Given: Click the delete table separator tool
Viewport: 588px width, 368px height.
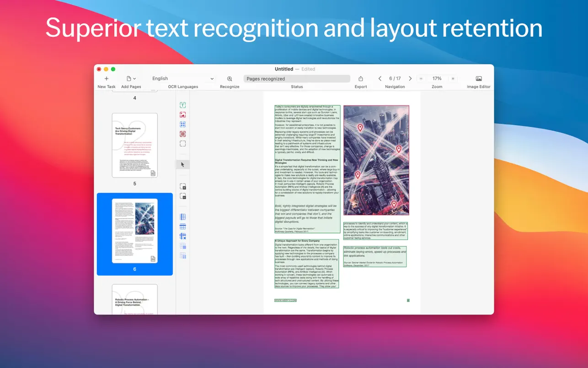Looking at the screenshot, I should click(182, 236).
